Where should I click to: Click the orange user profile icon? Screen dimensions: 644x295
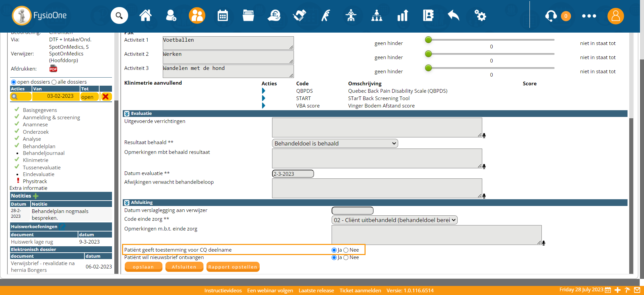(615, 16)
